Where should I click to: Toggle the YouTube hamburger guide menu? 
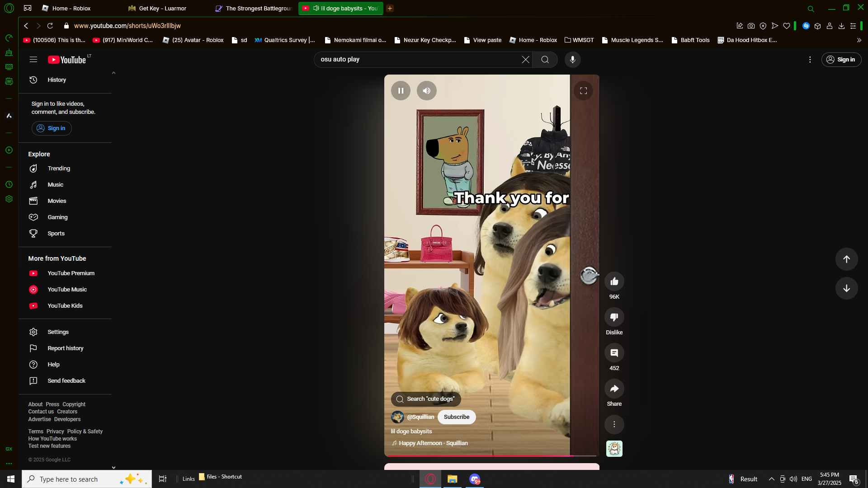point(33,60)
